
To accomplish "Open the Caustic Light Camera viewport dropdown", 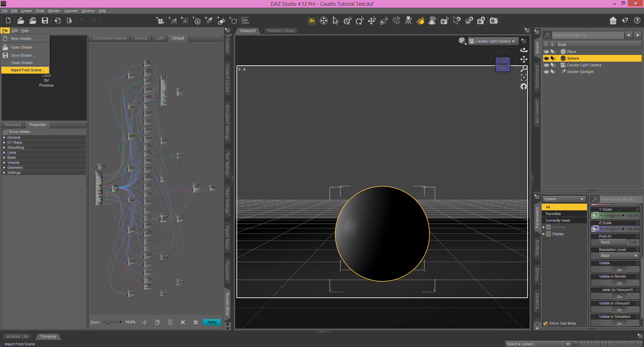I will pyautogui.click(x=493, y=41).
